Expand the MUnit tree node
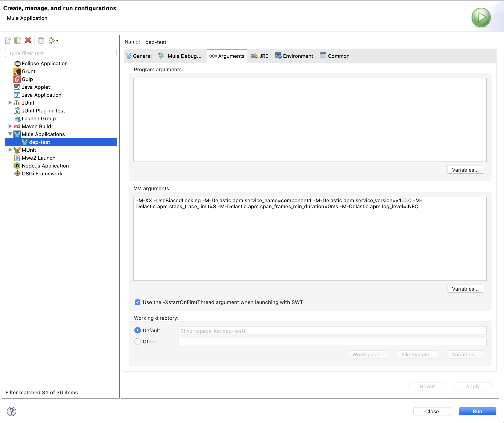504x423 pixels. pos(9,150)
